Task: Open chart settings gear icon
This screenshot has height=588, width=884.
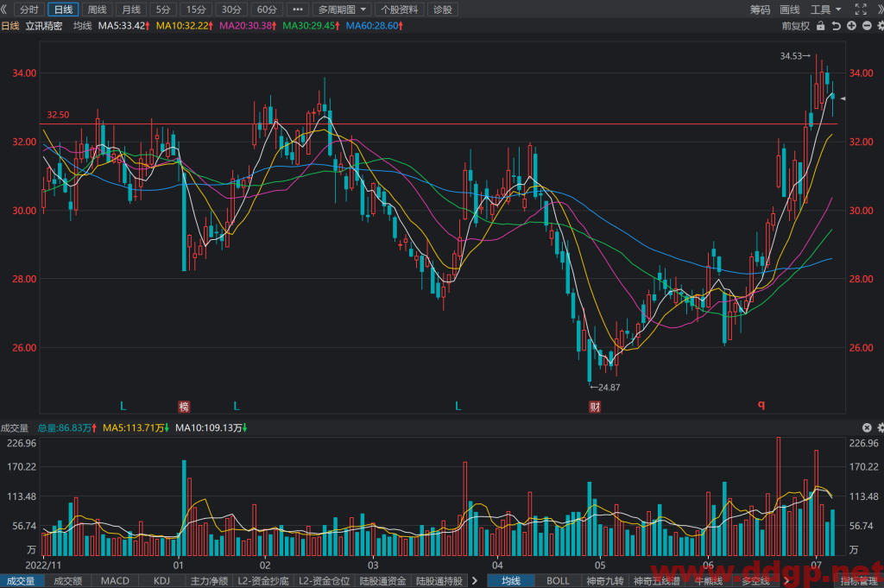Action: (x=880, y=26)
